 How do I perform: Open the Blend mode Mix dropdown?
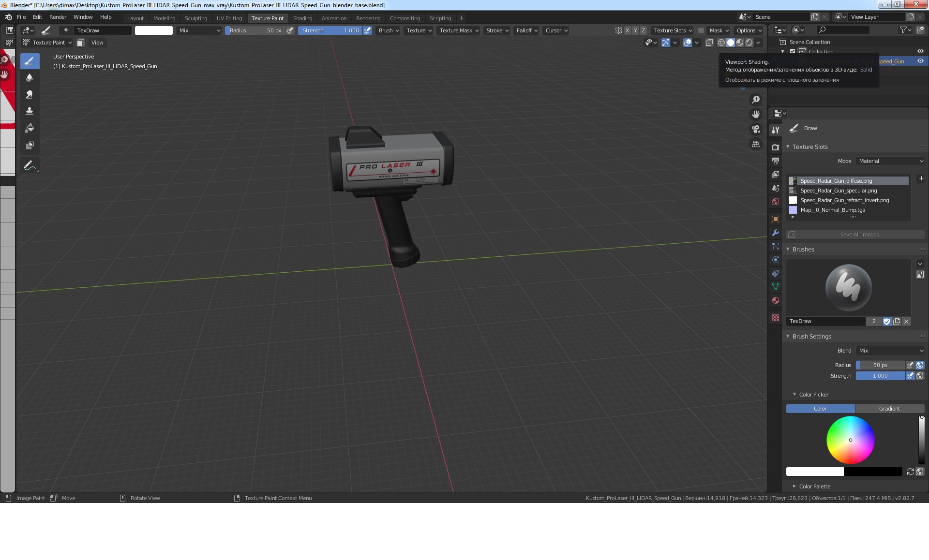tap(891, 351)
